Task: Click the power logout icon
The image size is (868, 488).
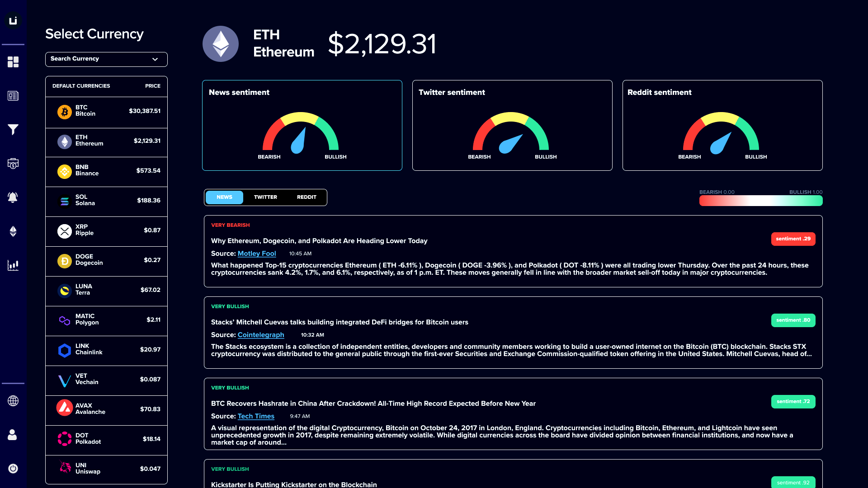Action: point(13,469)
